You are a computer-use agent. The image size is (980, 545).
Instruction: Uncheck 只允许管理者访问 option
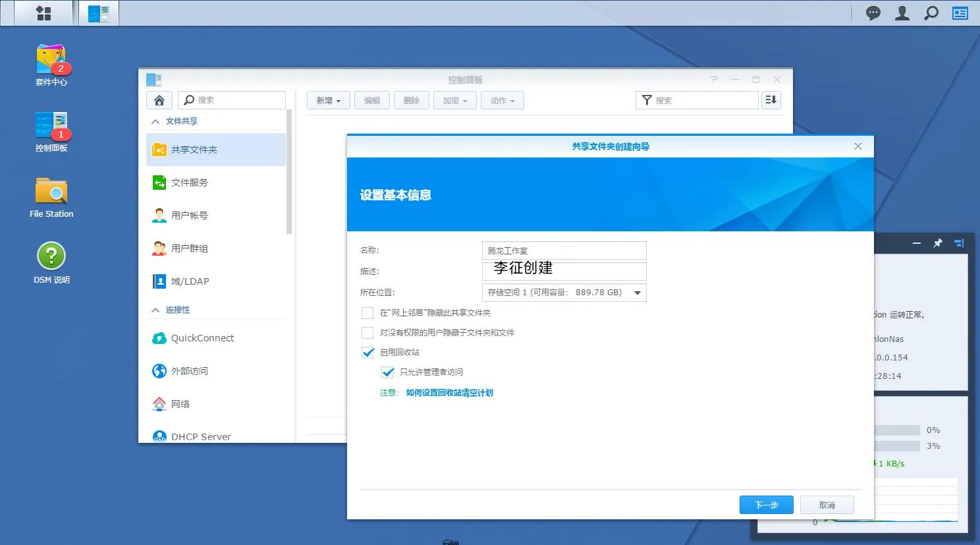pyautogui.click(x=388, y=372)
